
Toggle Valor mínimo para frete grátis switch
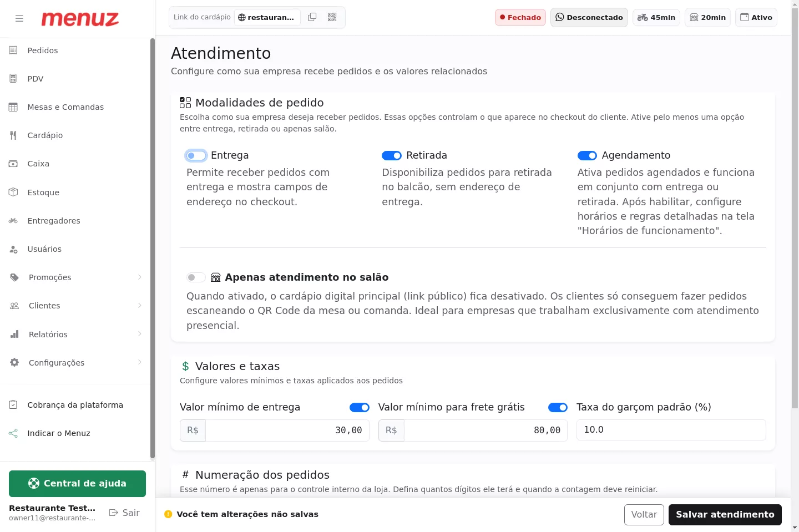pyautogui.click(x=558, y=408)
